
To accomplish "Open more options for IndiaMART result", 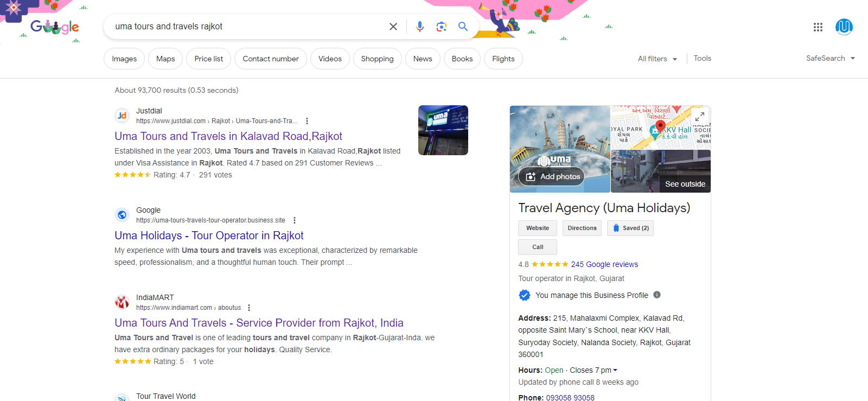I will 249,308.
